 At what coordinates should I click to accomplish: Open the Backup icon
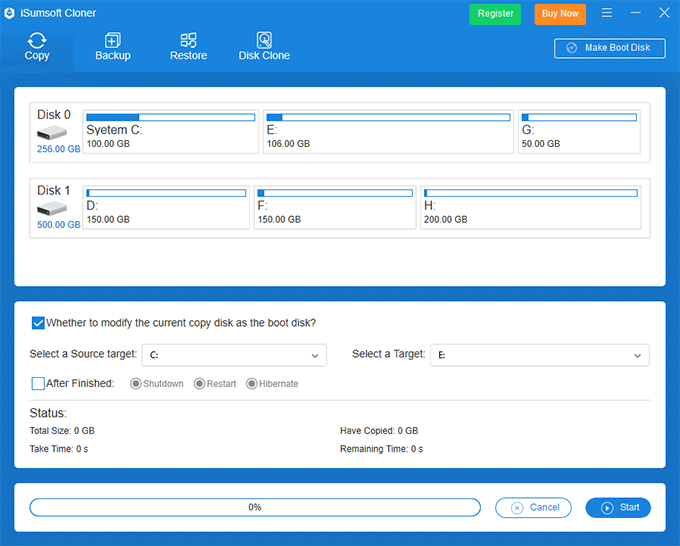[x=112, y=41]
